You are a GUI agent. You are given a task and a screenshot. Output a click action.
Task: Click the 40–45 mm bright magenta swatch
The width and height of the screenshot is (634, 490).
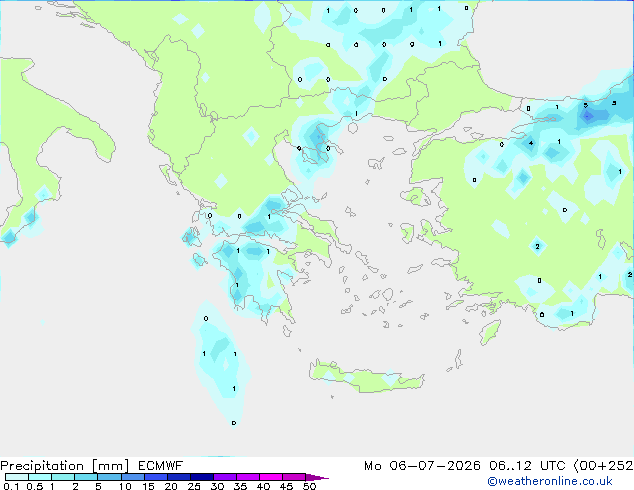coord(271,477)
